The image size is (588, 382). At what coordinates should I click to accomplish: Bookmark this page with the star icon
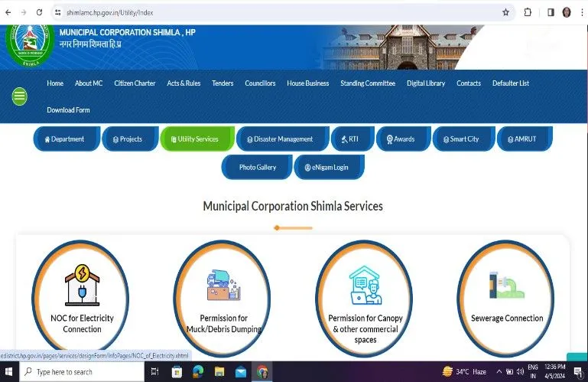coord(505,12)
